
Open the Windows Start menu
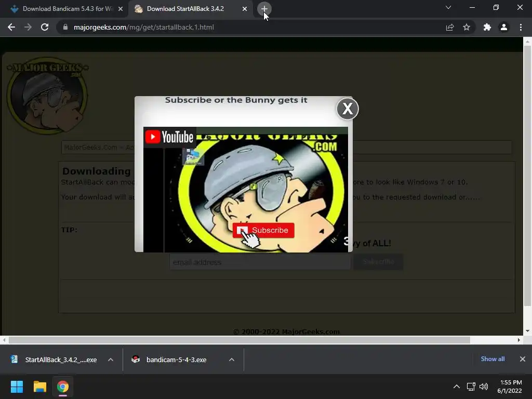pyautogui.click(x=17, y=387)
